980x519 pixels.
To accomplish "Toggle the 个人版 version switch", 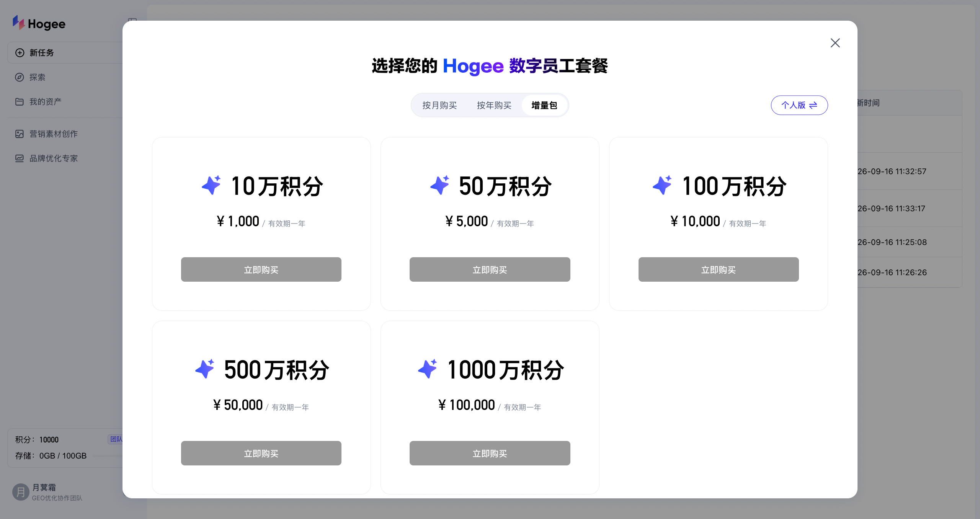I will pyautogui.click(x=799, y=105).
